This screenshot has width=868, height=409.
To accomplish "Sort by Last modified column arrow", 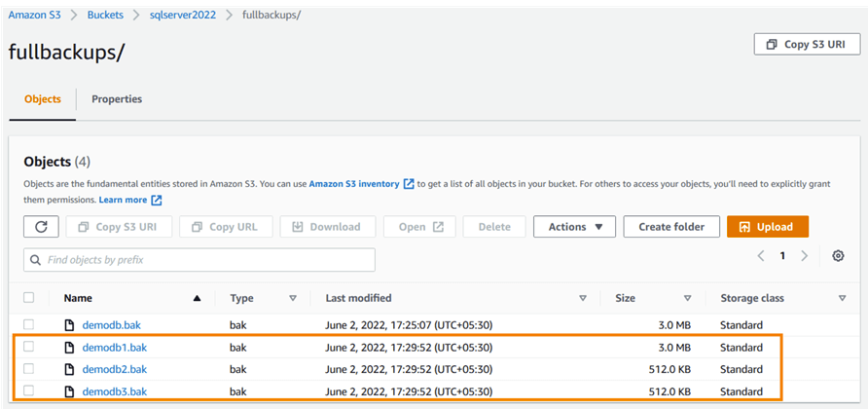I will coord(582,298).
